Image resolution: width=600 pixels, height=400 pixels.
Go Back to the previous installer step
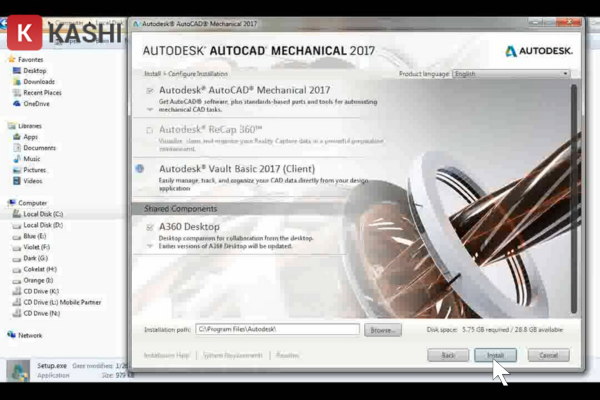(448, 355)
